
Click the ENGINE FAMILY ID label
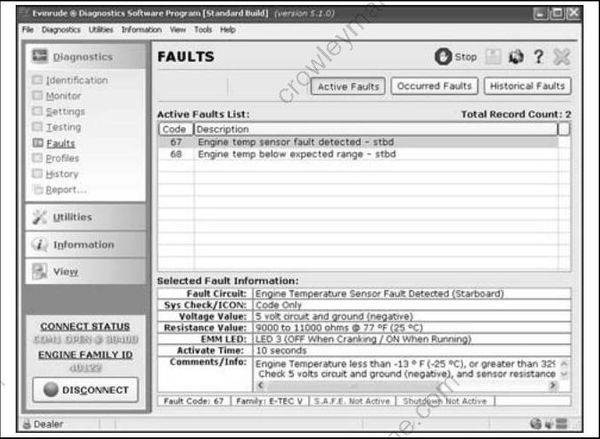click(85, 355)
